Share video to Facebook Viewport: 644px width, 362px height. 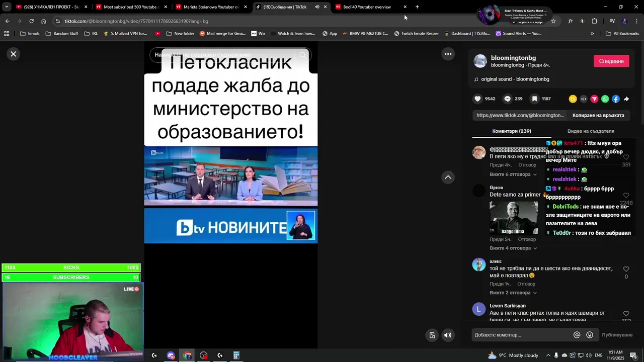click(x=616, y=99)
